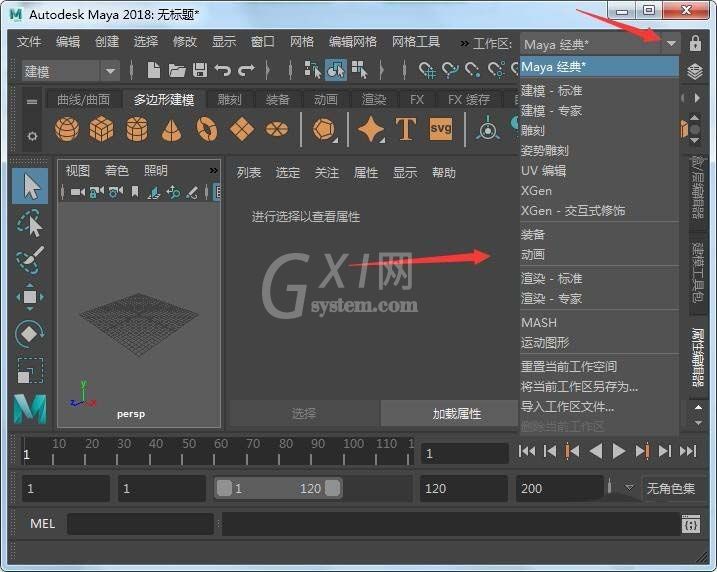Toggle Select by component type mode

tap(359, 70)
